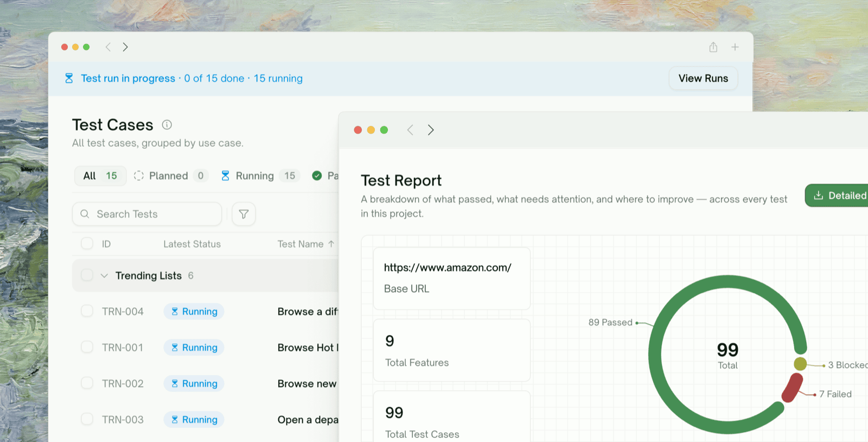Click the forward arrow in the Test Cases window
Image resolution: width=868 pixels, height=442 pixels.
(125, 47)
